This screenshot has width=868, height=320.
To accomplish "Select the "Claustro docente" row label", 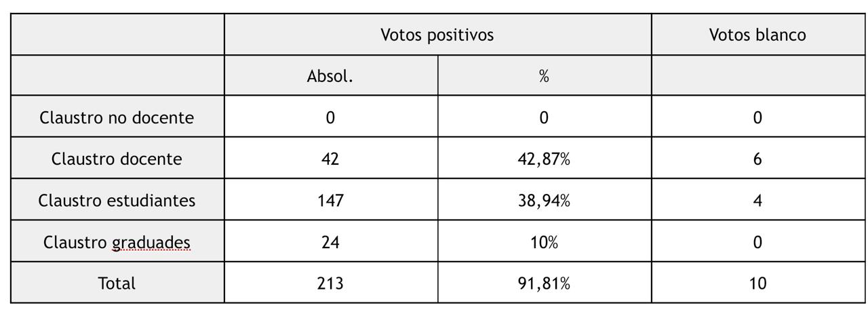I will (117, 159).
